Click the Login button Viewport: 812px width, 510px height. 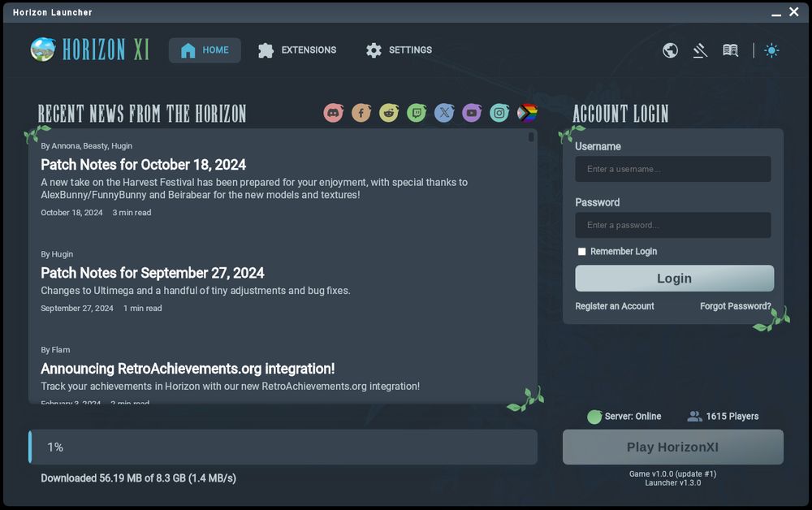[674, 278]
